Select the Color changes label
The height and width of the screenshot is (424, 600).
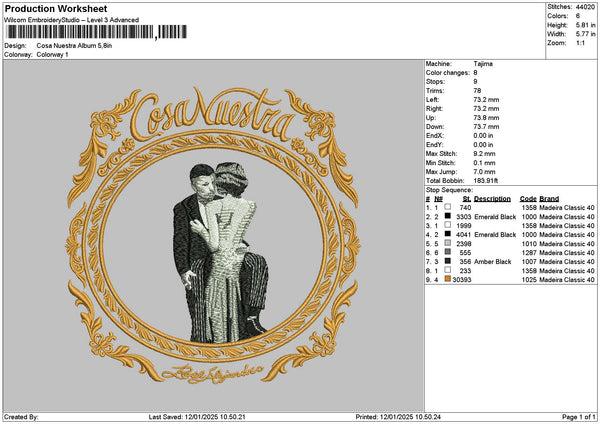click(x=448, y=73)
